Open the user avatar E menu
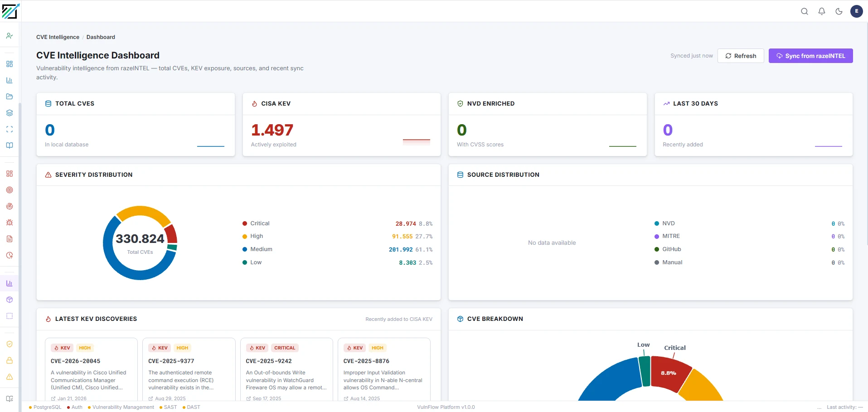The width and height of the screenshot is (868, 412). pyautogui.click(x=857, y=11)
